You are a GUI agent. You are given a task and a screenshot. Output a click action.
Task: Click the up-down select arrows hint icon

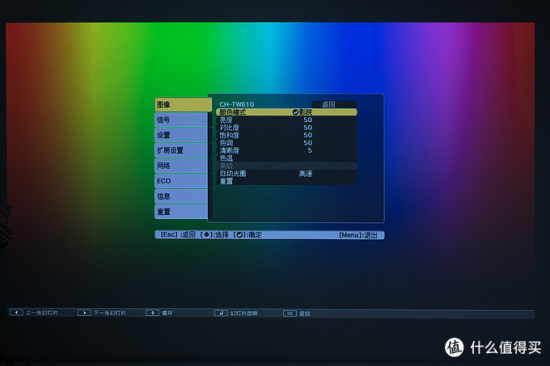pyautogui.click(x=207, y=234)
